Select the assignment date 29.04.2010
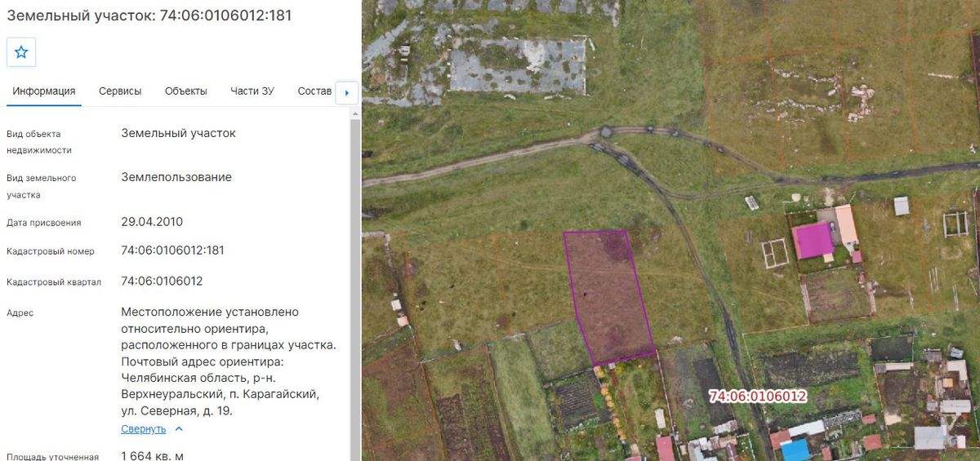 coord(152,222)
